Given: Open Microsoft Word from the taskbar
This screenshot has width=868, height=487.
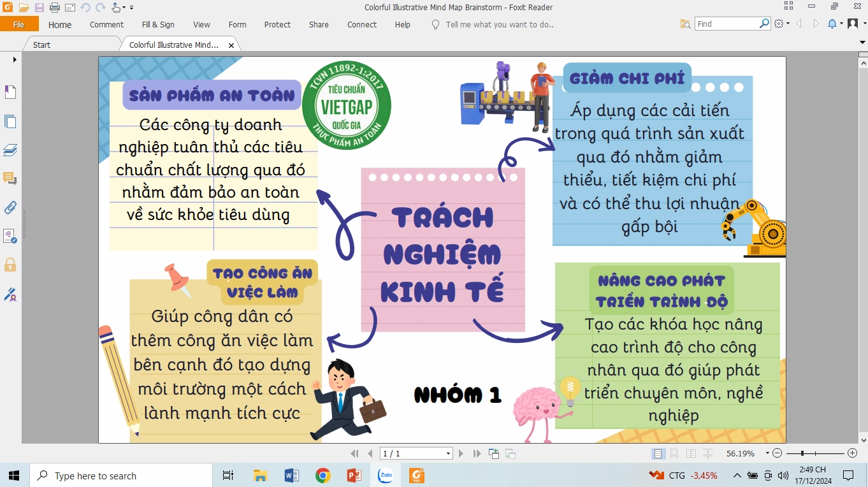Looking at the screenshot, I should click(x=292, y=476).
